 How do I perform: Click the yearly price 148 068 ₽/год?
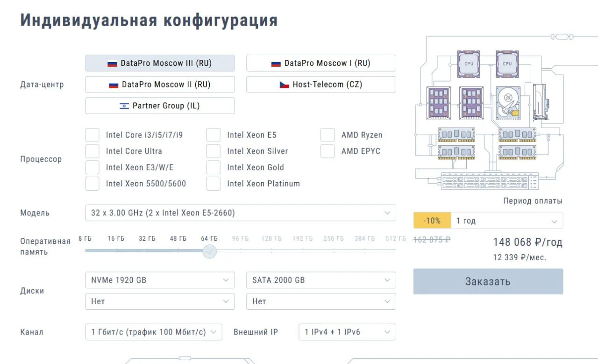click(528, 242)
